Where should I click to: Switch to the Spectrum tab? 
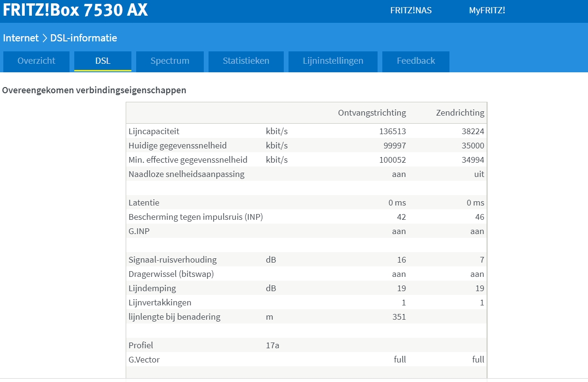(x=169, y=61)
